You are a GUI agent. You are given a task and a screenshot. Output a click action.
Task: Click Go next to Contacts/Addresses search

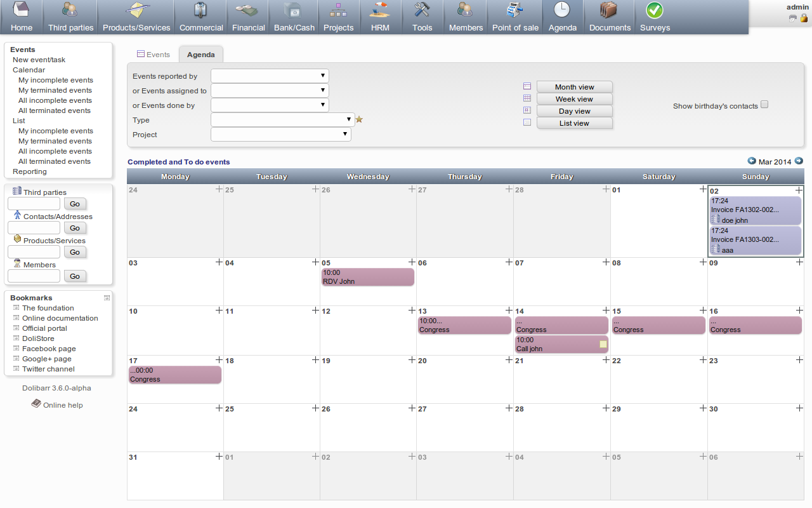click(75, 228)
